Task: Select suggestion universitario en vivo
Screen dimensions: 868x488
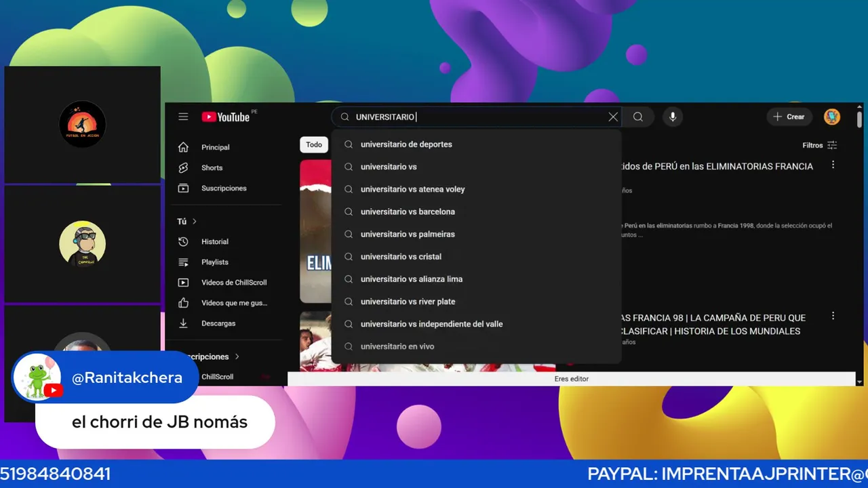Action: pyautogui.click(x=476, y=346)
